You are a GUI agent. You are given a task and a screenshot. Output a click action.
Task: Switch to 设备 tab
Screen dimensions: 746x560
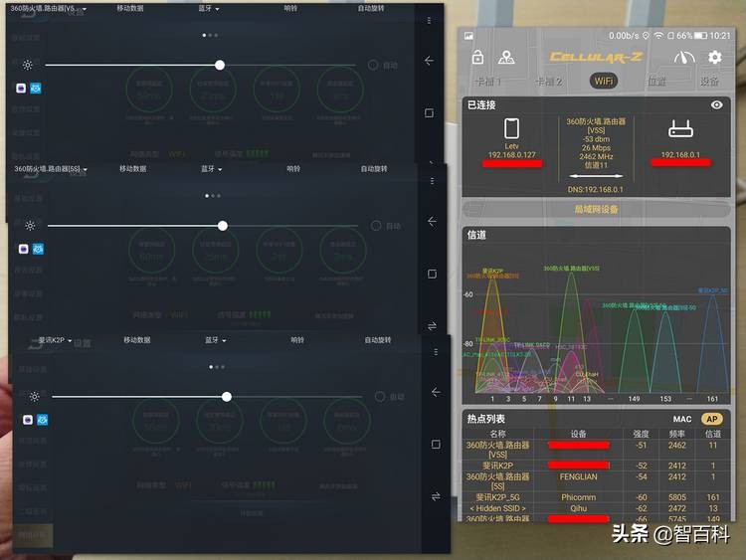point(710,82)
